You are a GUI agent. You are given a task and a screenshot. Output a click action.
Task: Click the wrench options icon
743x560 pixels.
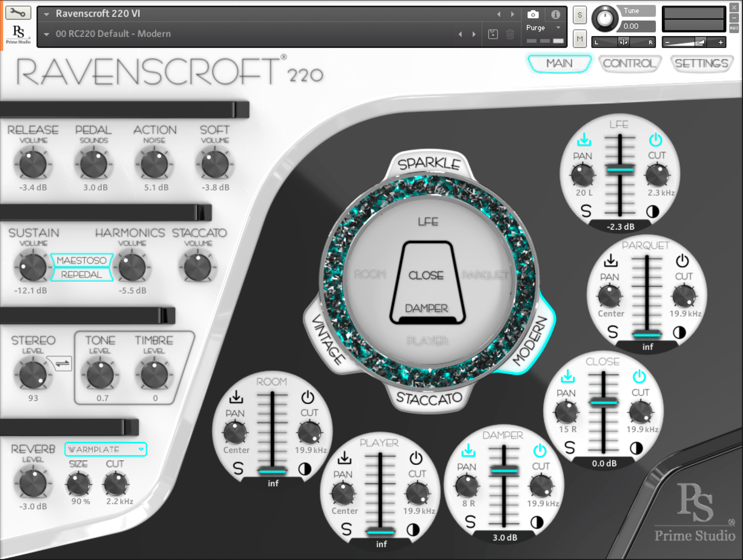coord(18,13)
